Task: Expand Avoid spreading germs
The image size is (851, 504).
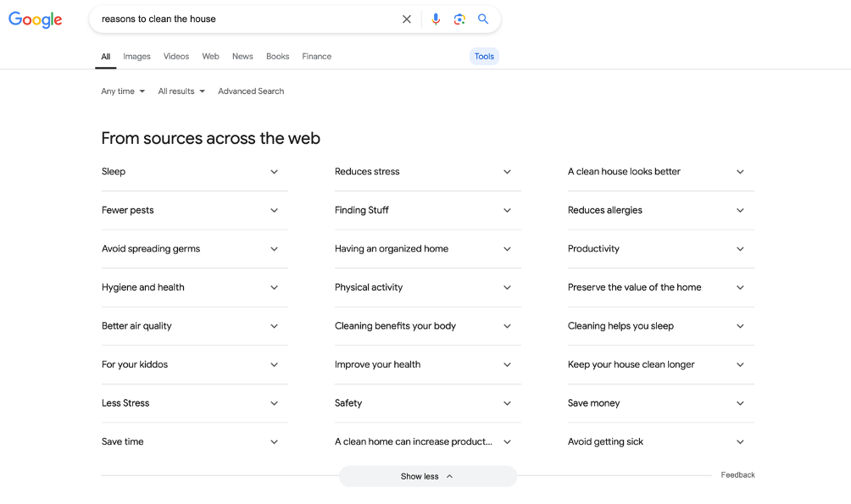Action: point(194,248)
